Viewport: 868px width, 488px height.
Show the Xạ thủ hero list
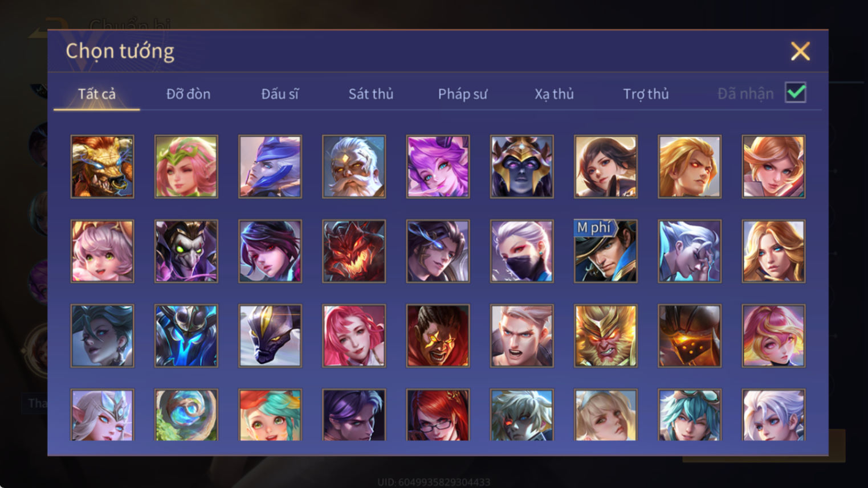click(x=554, y=94)
